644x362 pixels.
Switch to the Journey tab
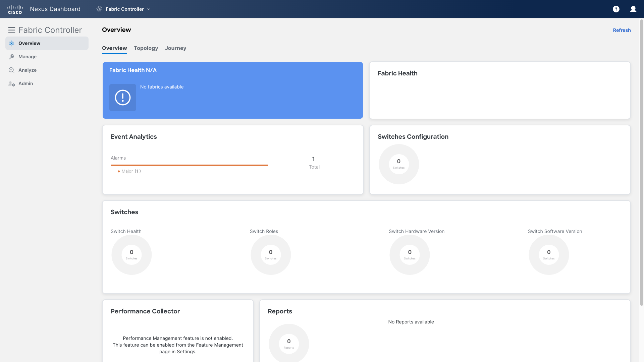coord(175,48)
